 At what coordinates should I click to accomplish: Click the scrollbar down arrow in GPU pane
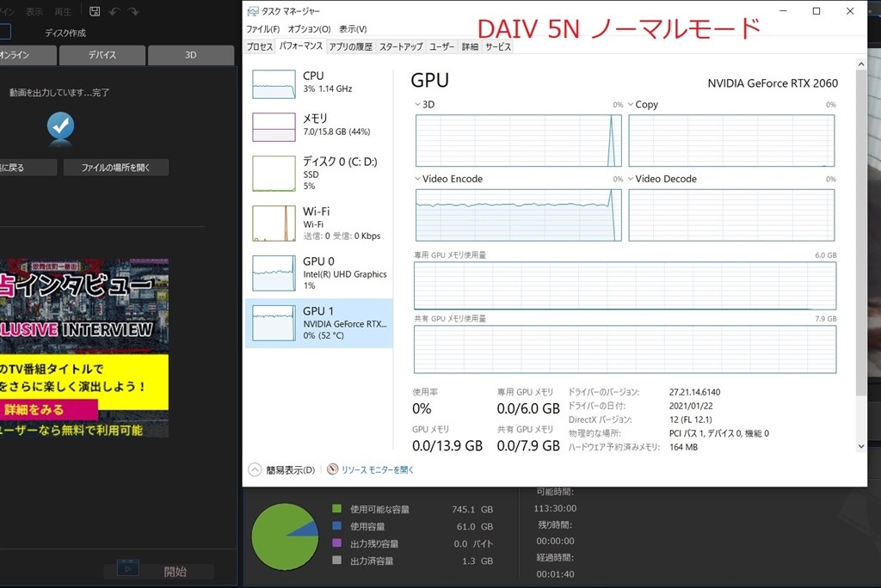[x=860, y=446]
